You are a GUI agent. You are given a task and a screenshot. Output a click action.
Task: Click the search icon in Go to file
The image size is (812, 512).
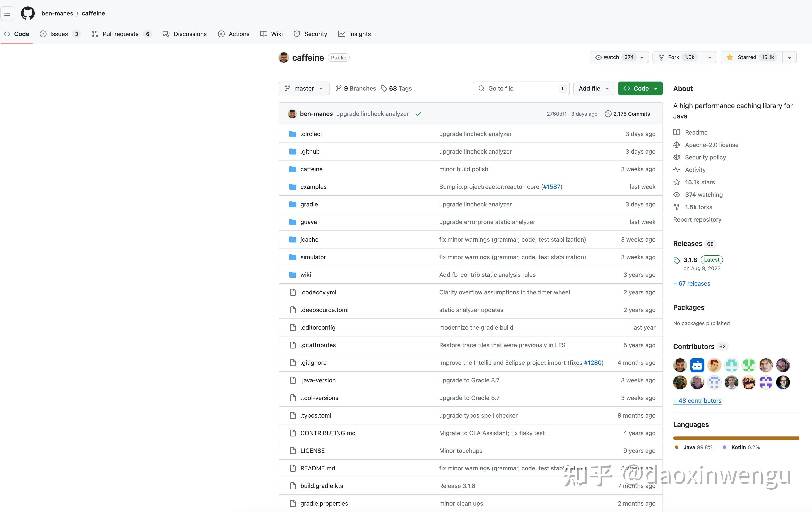[481, 88]
